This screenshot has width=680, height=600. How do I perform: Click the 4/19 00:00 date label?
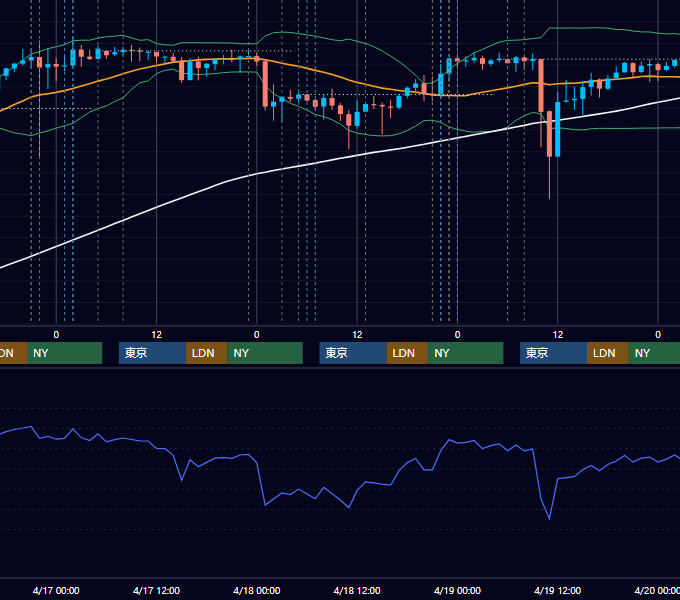(x=457, y=590)
